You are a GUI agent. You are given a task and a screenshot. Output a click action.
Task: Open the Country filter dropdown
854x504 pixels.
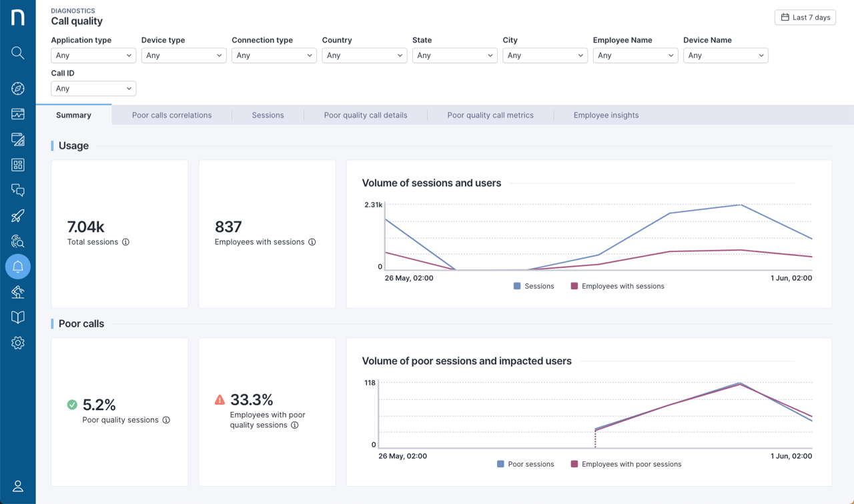coord(364,55)
